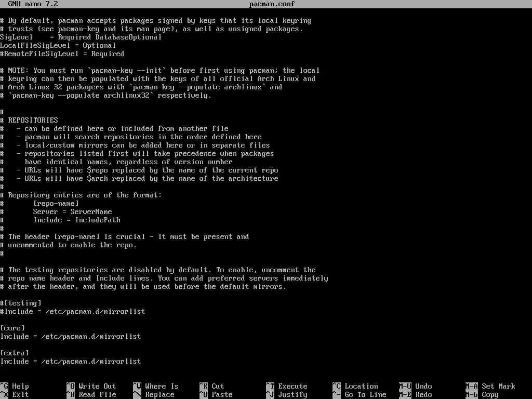Click the ^K Cut shortcut

coord(212,386)
